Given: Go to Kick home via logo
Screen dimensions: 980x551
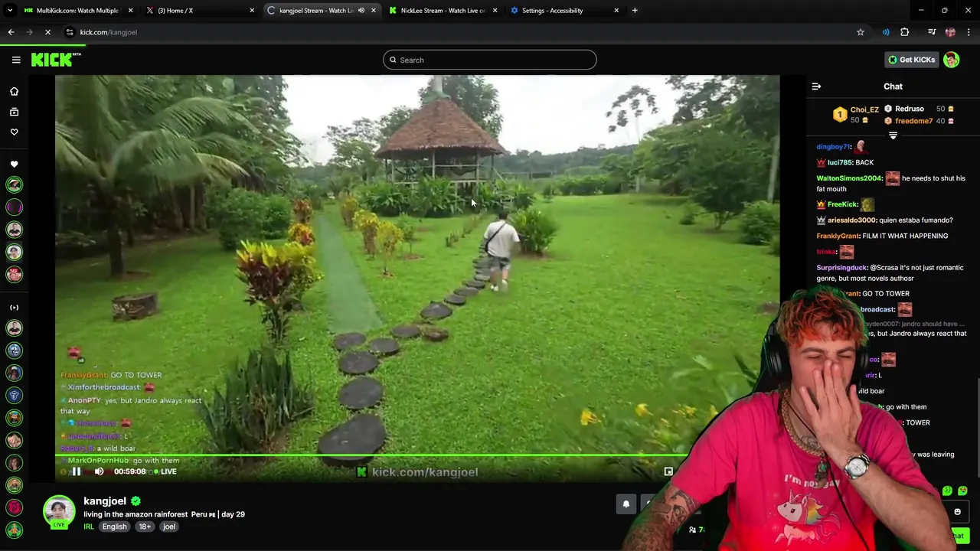Looking at the screenshot, I should [x=55, y=60].
